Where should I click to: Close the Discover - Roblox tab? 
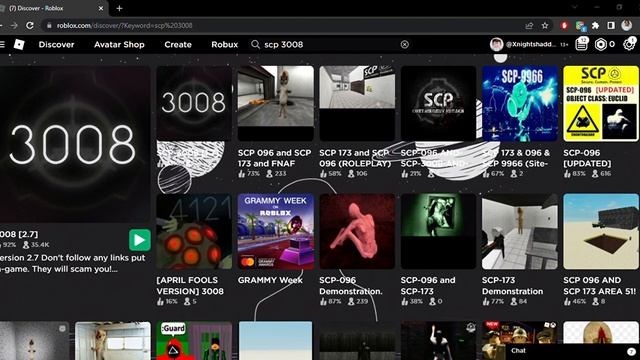tap(101, 8)
